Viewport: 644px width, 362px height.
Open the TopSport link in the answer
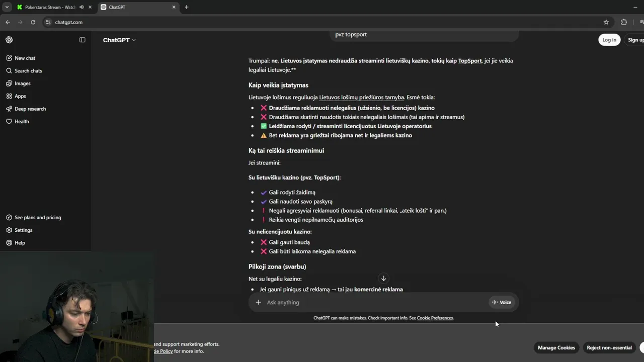coord(469,61)
